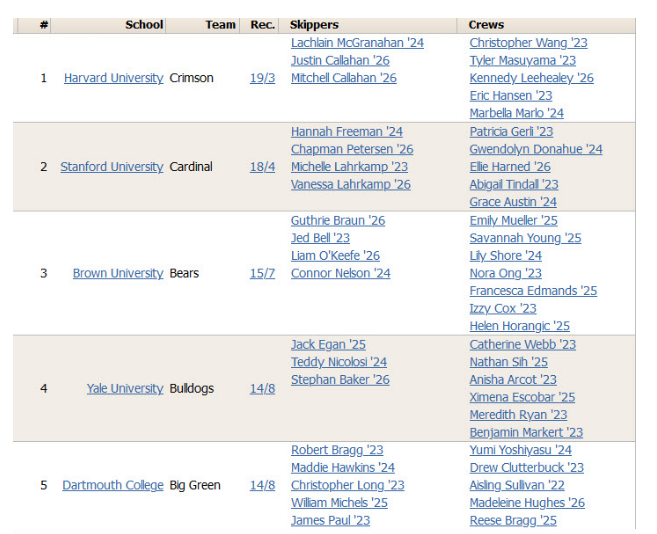This screenshot has height=534, width=657.
Task: Open crew Izzy Cox '23 profile
Action: (503, 308)
